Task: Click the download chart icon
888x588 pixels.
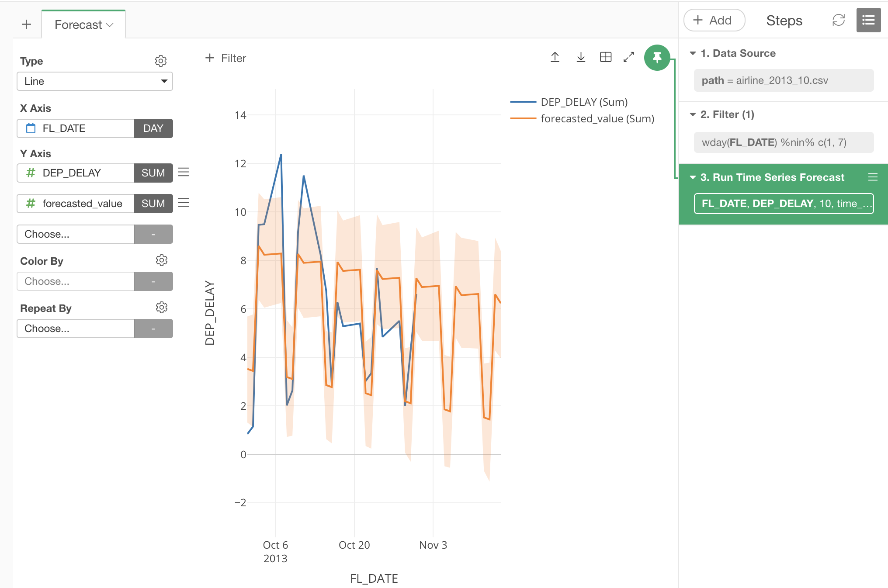Action: pyautogui.click(x=581, y=57)
